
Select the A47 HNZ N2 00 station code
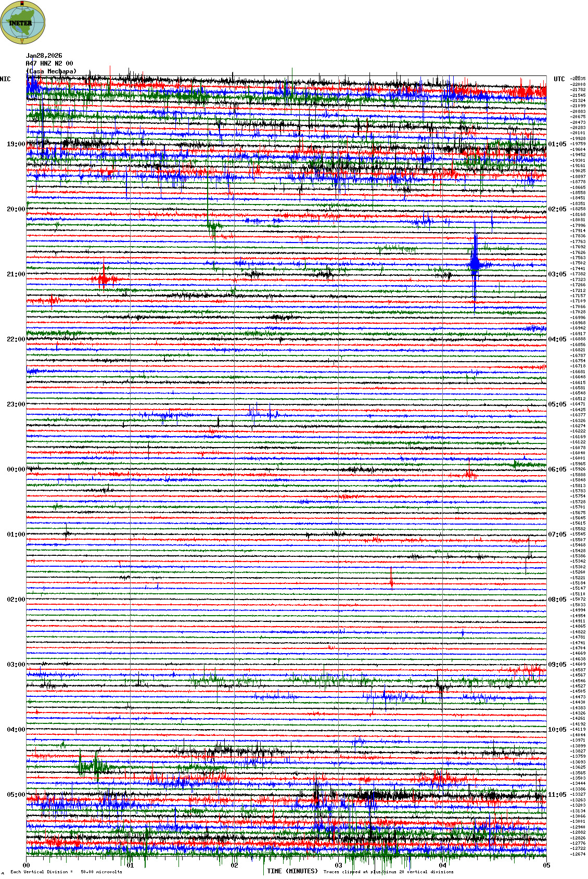[49, 63]
